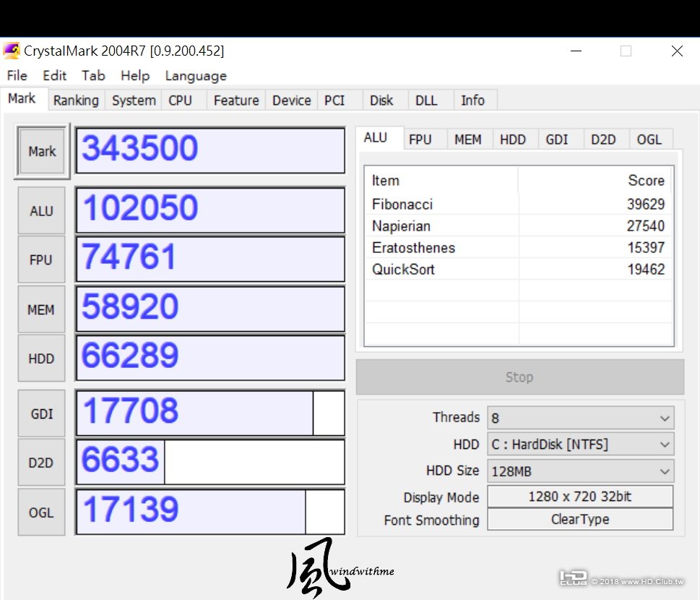
Task: Click the Item column header
Action: tap(442, 181)
